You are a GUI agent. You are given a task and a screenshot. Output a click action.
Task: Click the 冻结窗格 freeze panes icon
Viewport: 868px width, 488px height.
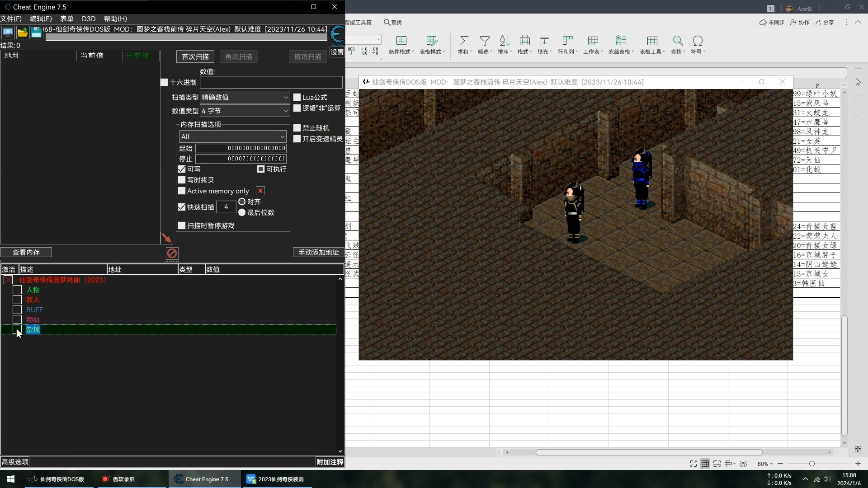tap(621, 41)
